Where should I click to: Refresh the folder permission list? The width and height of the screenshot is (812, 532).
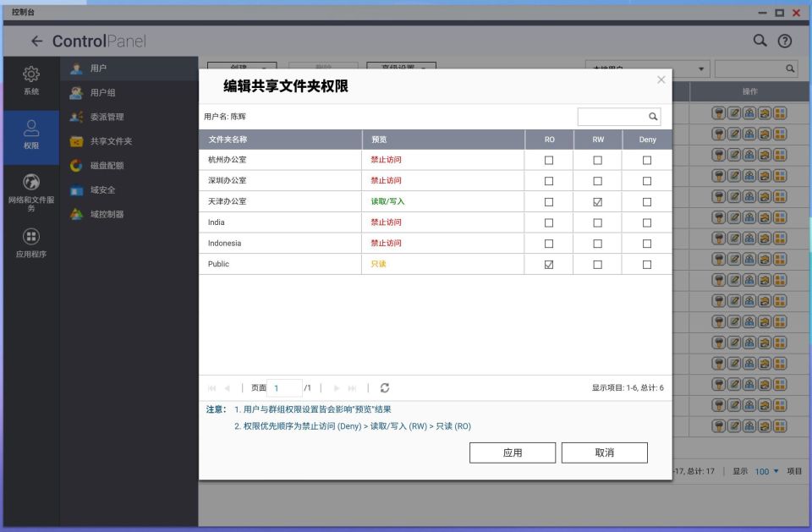click(x=384, y=388)
